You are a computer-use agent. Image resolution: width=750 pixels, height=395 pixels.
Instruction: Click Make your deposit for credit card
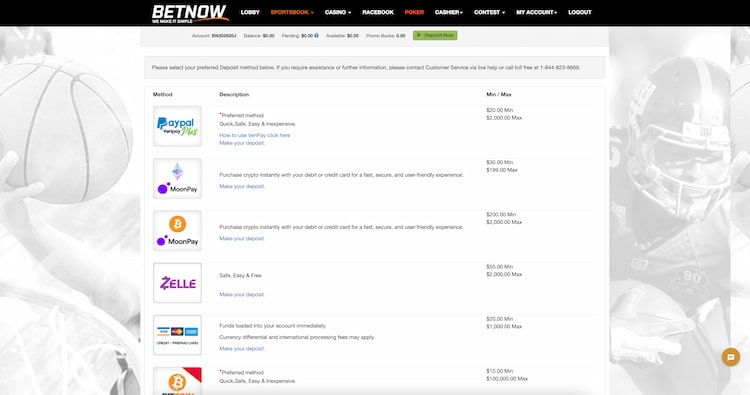click(242, 349)
